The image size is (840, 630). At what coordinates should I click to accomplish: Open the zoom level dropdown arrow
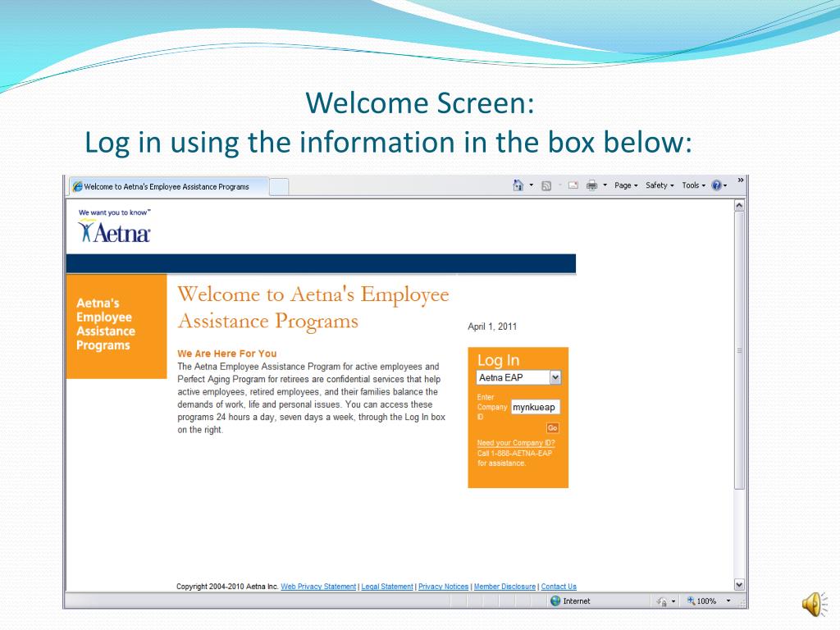coord(728,601)
